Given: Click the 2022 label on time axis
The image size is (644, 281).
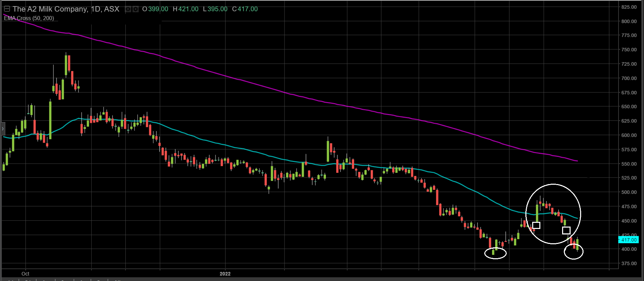Looking at the screenshot, I should [x=225, y=274].
